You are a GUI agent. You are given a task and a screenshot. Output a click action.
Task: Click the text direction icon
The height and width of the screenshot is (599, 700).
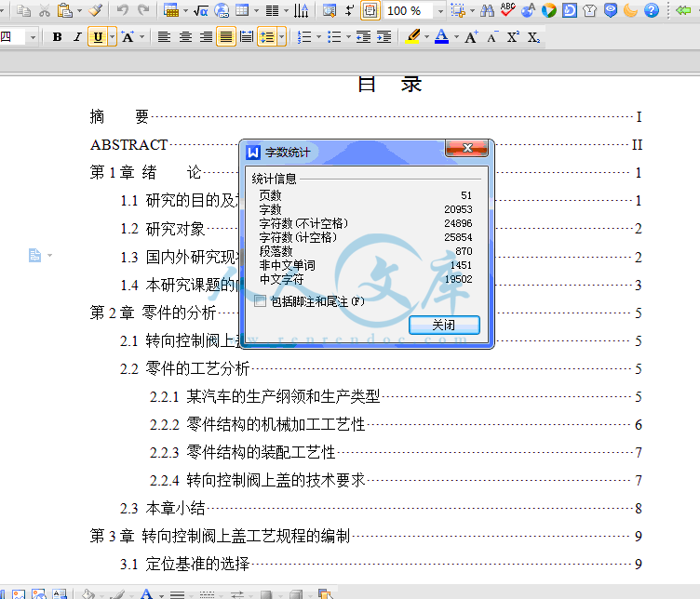[302, 10]
